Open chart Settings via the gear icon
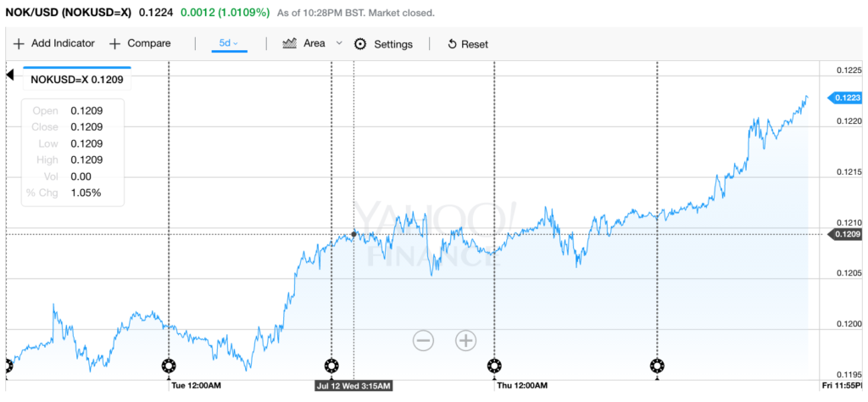This screenshot has width=868, height=402. pos(360,44)
